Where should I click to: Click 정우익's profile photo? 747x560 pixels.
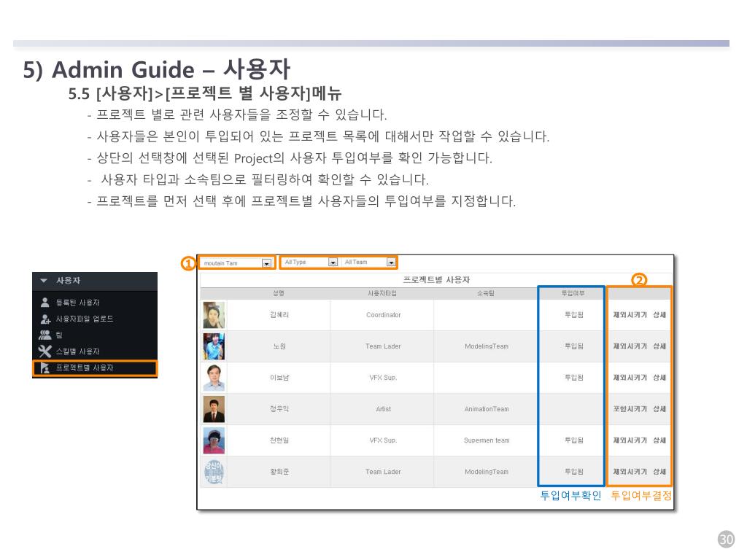[x=214, y=410]
